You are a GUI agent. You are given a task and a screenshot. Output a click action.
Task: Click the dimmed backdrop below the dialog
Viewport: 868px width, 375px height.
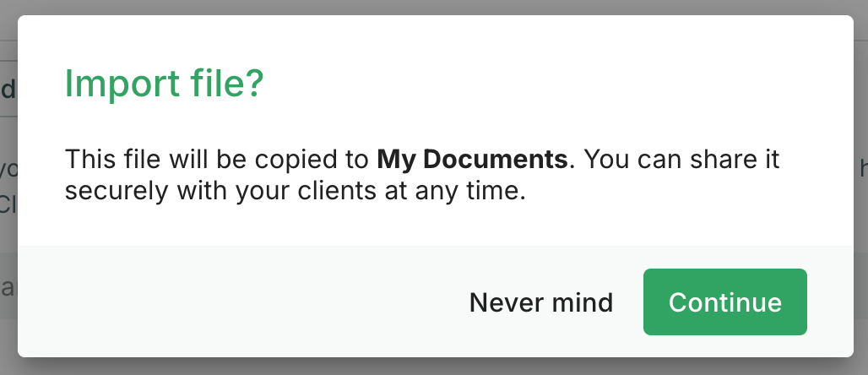434,367
